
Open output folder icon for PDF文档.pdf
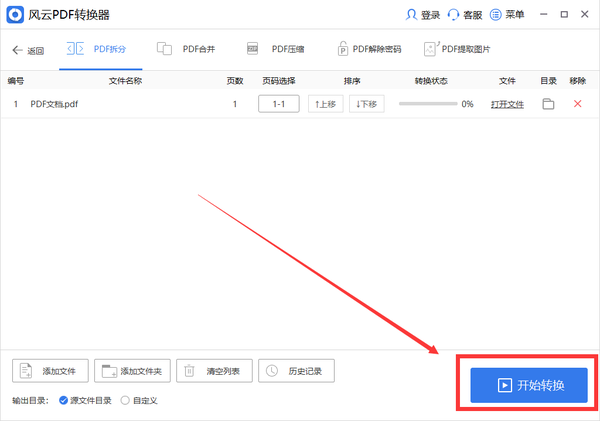[548, 103]
